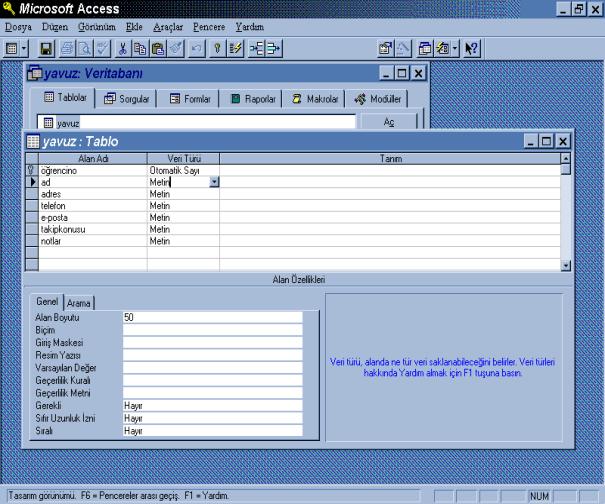Click the Cut scissors icon
605x504 pixels.
coord(123,47)
